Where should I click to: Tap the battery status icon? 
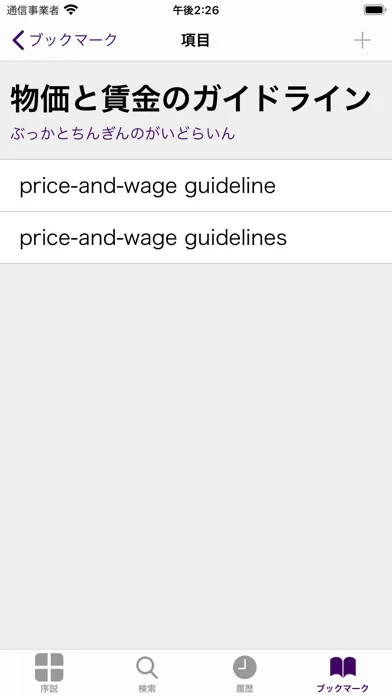[x=375, y=10]
